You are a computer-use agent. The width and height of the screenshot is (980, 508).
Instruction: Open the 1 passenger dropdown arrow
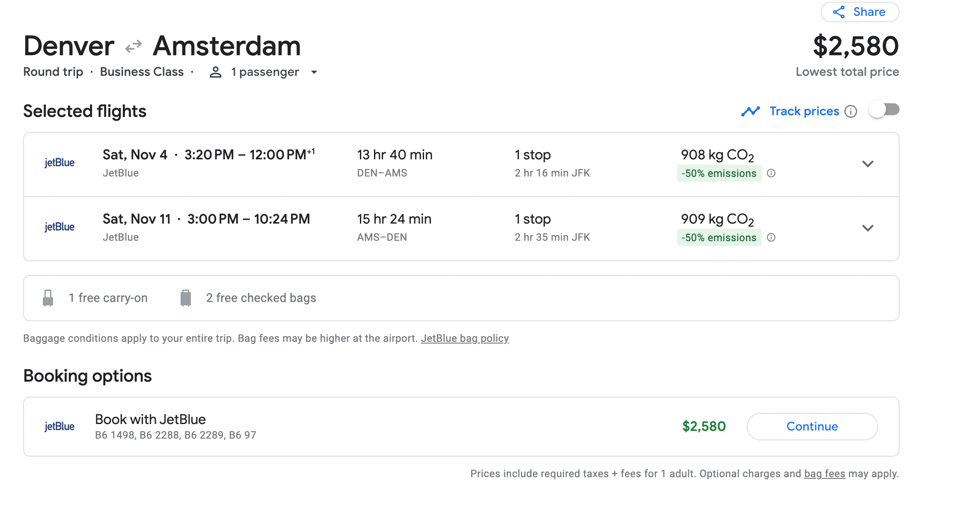314,72
